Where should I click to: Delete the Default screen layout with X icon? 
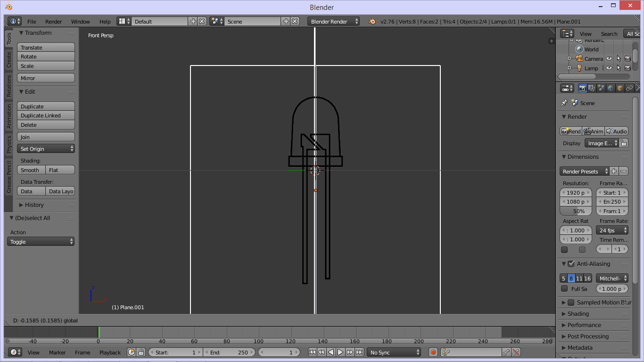202,21
